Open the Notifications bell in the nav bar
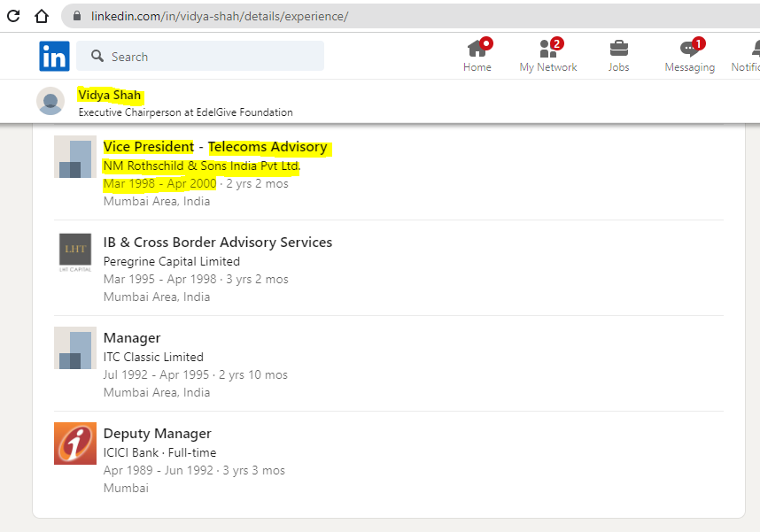The height and width of the screenshot is (532, 760). point(748,56)
